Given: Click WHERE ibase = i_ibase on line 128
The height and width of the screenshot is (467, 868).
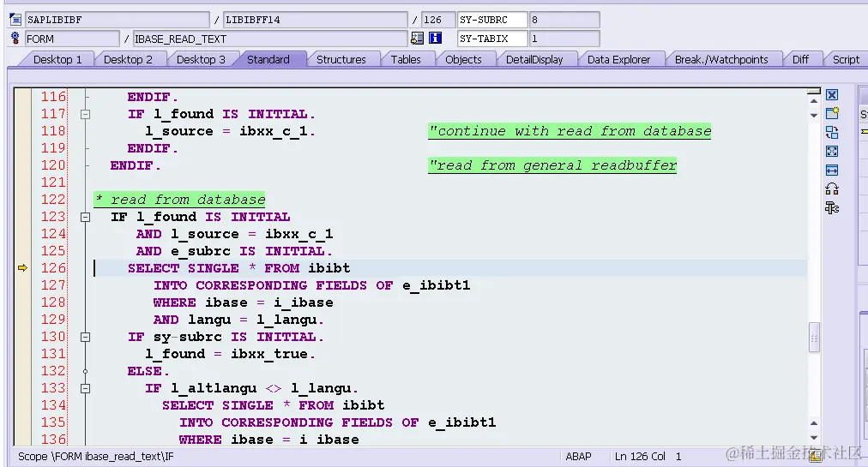Looking at the screenshot, I should click(244, 302).
